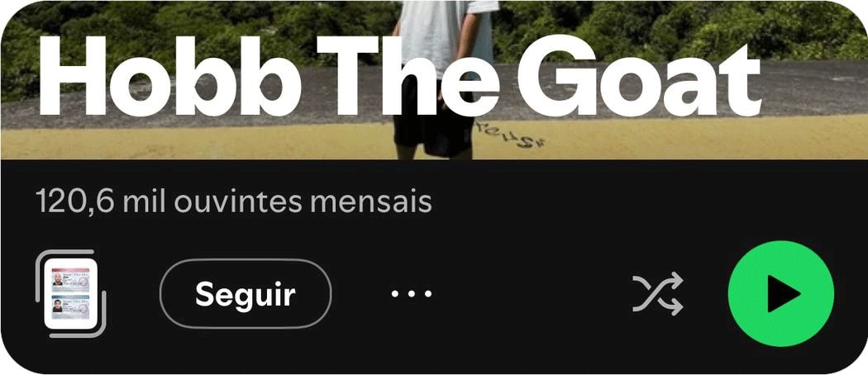
Task: Open the three-dot more options menu
Action: (x=412, y=294)
